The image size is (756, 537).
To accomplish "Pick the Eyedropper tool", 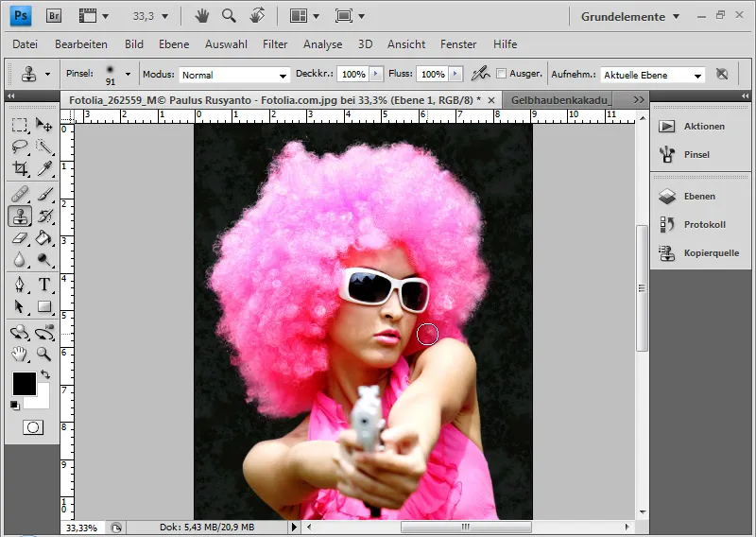I will coord(43,169).
